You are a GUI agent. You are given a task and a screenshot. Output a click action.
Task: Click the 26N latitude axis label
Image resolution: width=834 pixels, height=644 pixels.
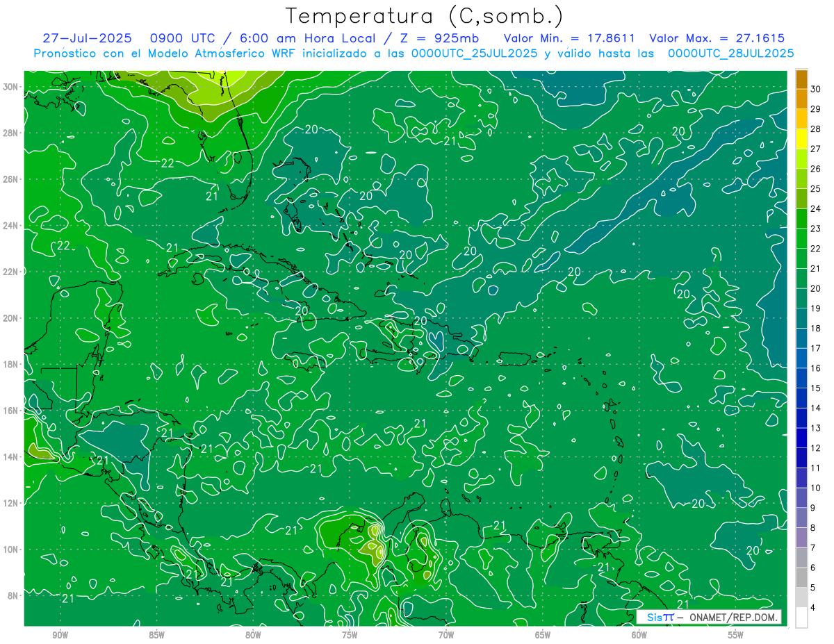pyautogui.click(x=11, y=179)
